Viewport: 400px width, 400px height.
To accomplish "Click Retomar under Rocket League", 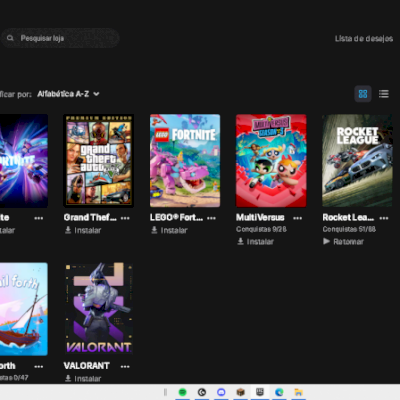I will (343, 242).
